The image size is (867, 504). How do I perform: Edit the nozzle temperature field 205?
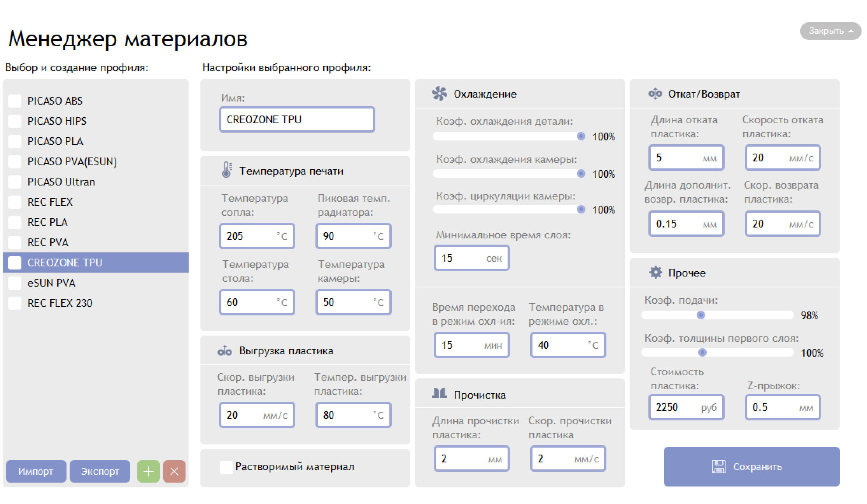(x=257, y=236)
